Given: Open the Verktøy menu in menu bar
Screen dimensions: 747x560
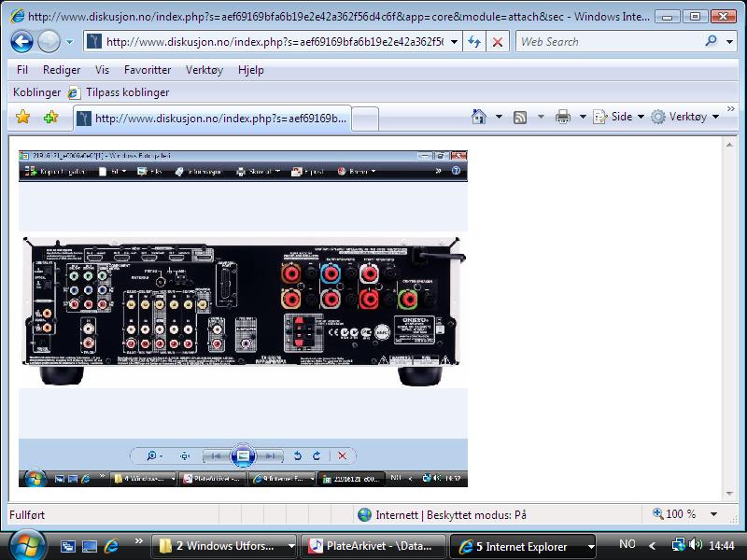Looking at the screenshot, I should (204, 70).
